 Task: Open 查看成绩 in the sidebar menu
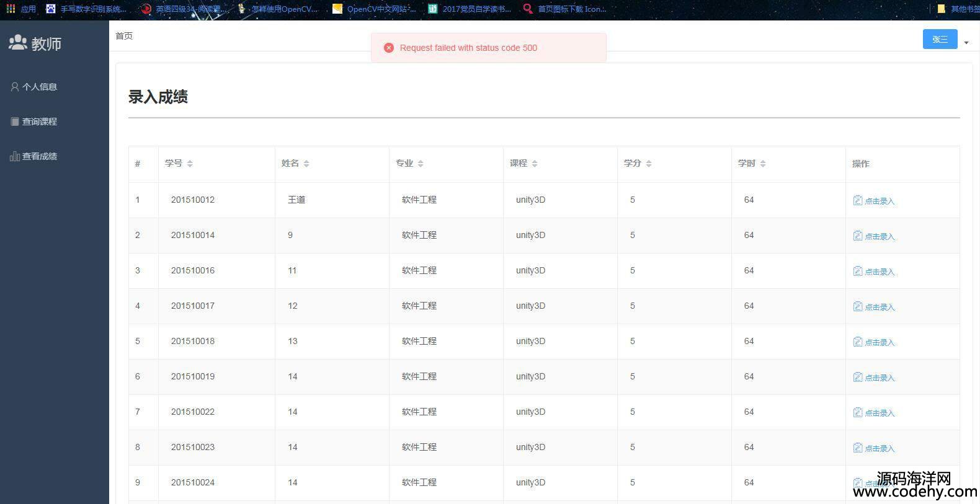click(39, 156)
